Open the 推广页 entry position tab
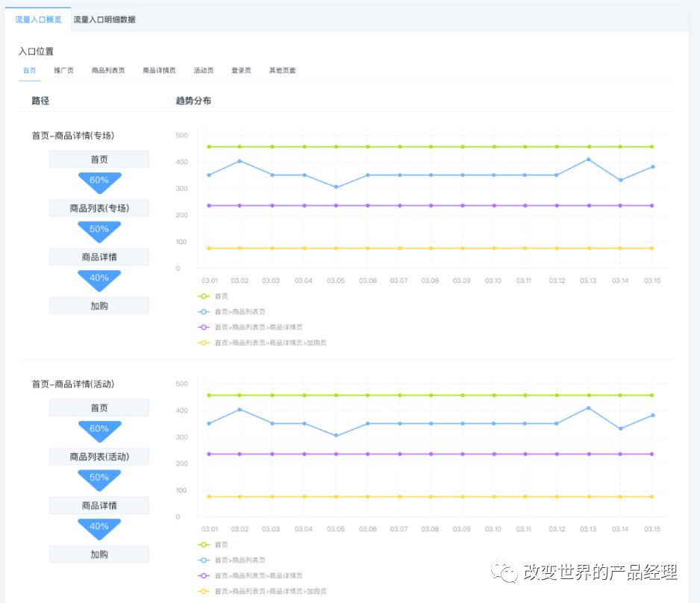Image resolution: width=700 pixels, height=603 pixels. click(63, 71)
